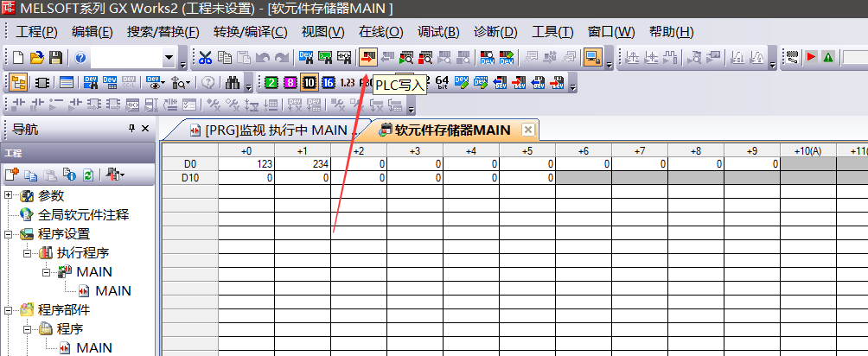
Task: Open the 工具(T) menu
Action: click(x=552, y=32)
